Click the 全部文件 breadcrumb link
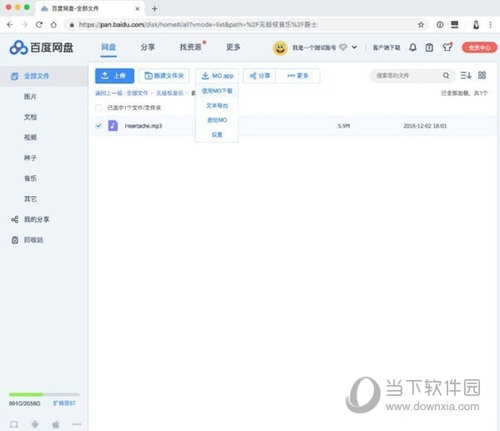The width and height of the screenshot is (500, 431). (137, 93)
